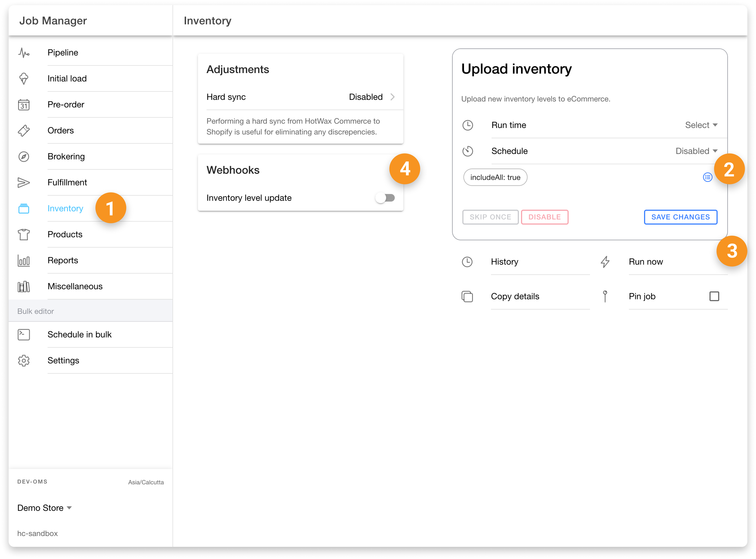Viewport: 756px width, 559px height.
Task: Toggle the Inventory level update webhook
Action: (385, 198)
